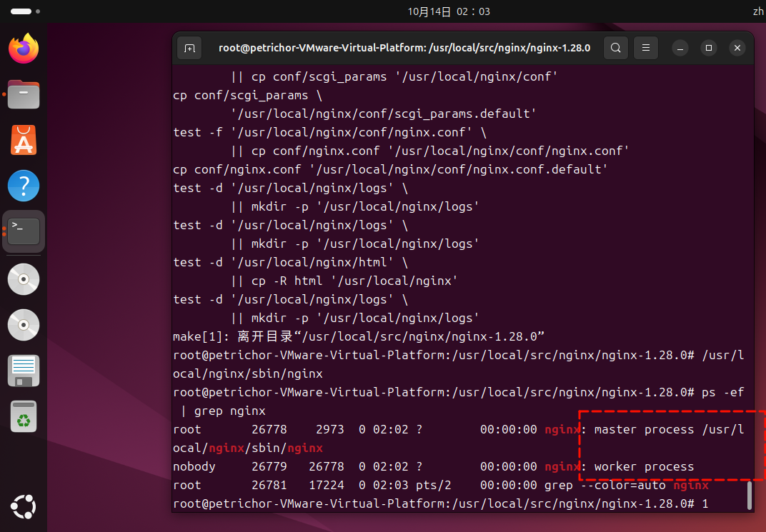Open the Trash in the dock
This screenshot has height=532, width=766.
24,417
